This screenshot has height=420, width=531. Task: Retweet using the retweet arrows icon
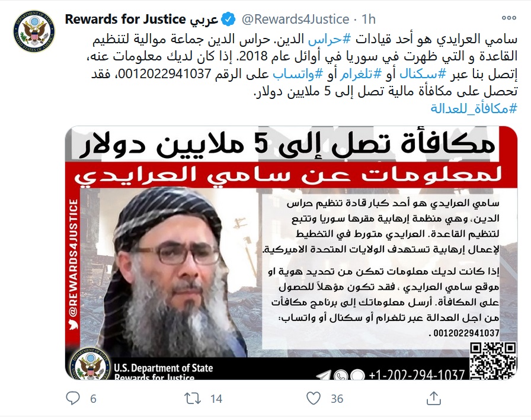[193, 398]
